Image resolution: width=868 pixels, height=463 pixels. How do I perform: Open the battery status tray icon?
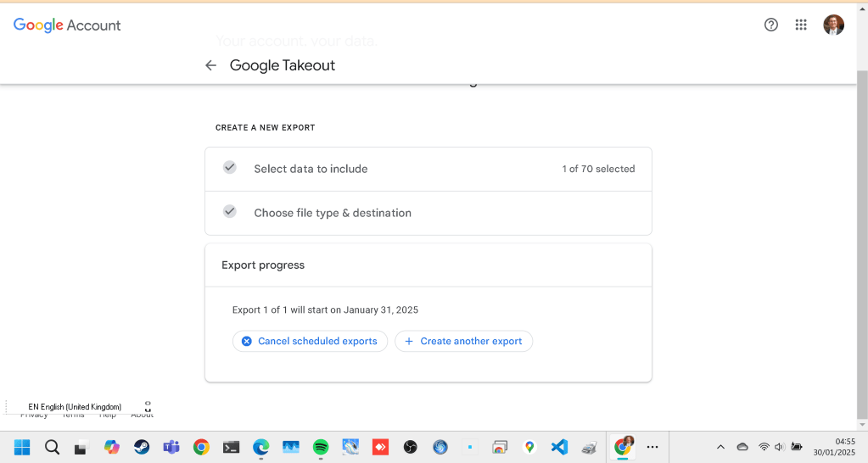point(797,447)
